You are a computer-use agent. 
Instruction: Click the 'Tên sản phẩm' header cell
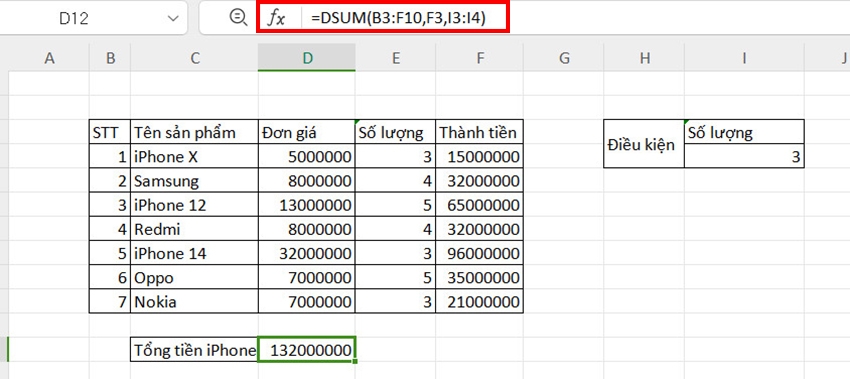tap(195, 132)
